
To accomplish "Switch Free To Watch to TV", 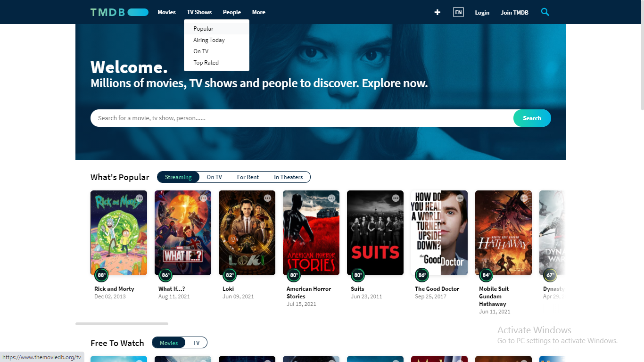I will click(x=196, y=343).
